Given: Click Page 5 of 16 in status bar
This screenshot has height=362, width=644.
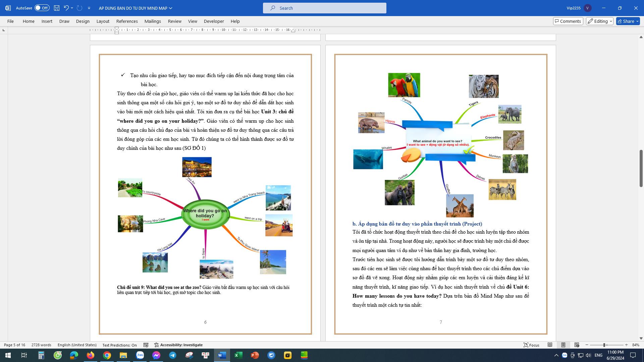Looking at the screenshot, I should 14,345.
